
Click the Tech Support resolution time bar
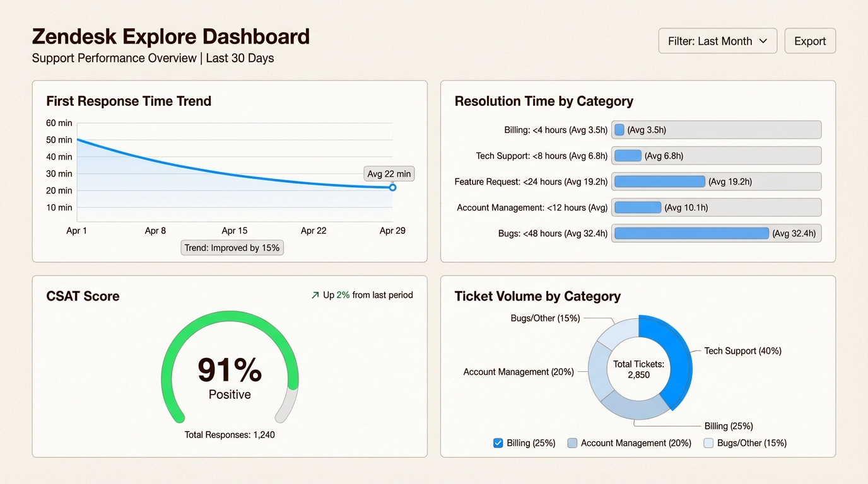pos(628,156)
